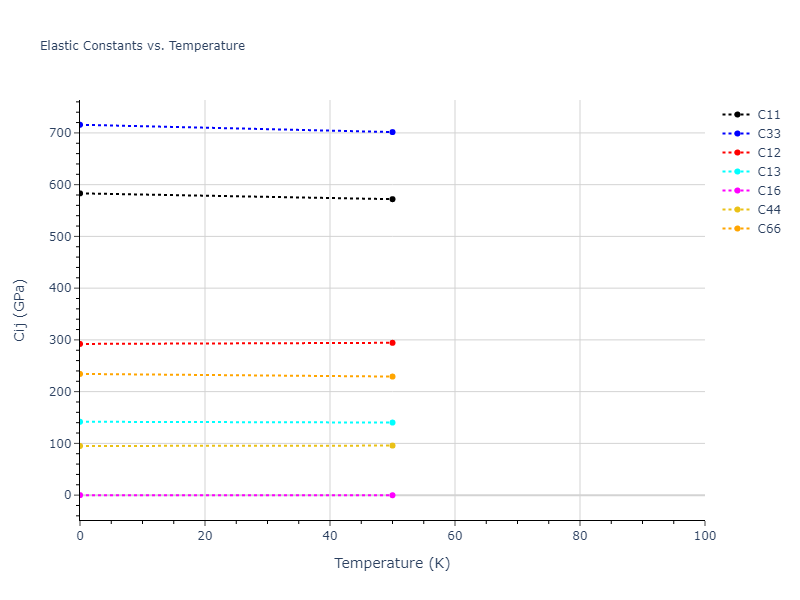Click the cyan C13 marker at 50 K

(x=392, y=423)
